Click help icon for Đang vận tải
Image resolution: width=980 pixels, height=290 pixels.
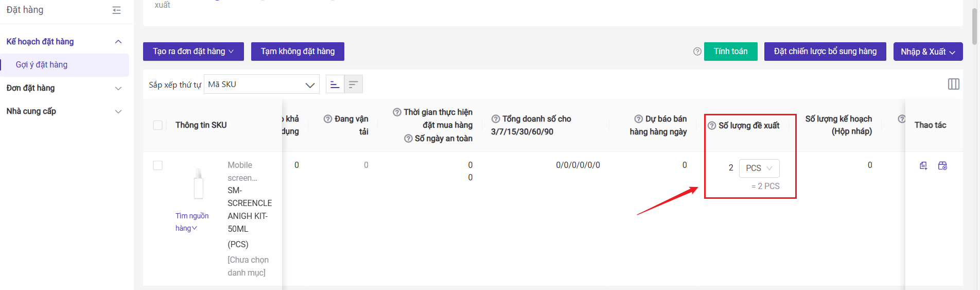tap(328, 119)
